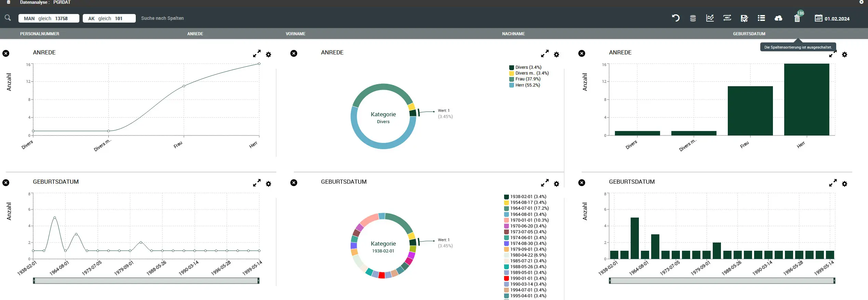868x300 pixels.
Task: Click the line chart analysis icon
Action: [x=710, y=18]
